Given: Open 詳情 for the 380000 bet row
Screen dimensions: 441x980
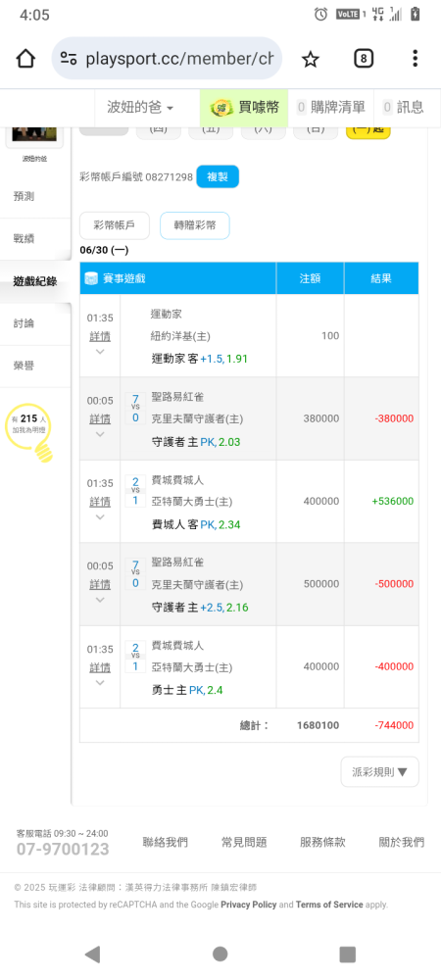Looking at the screenshot, I should tap(100, 418).
